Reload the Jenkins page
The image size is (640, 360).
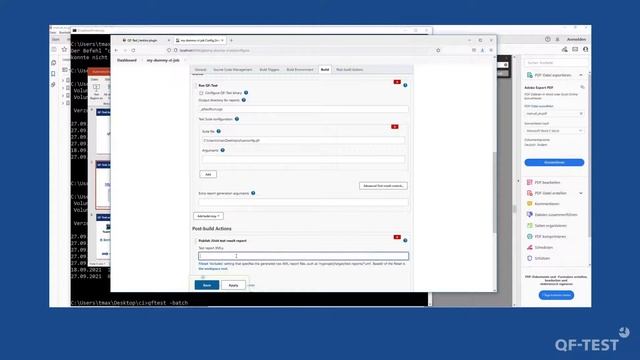[133, 50]
